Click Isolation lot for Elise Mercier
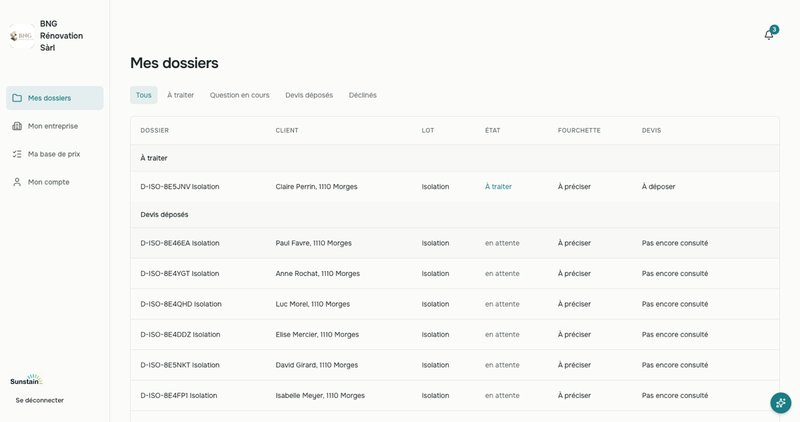The height and width of the screenshot is (422, 800). coord(435,335)
